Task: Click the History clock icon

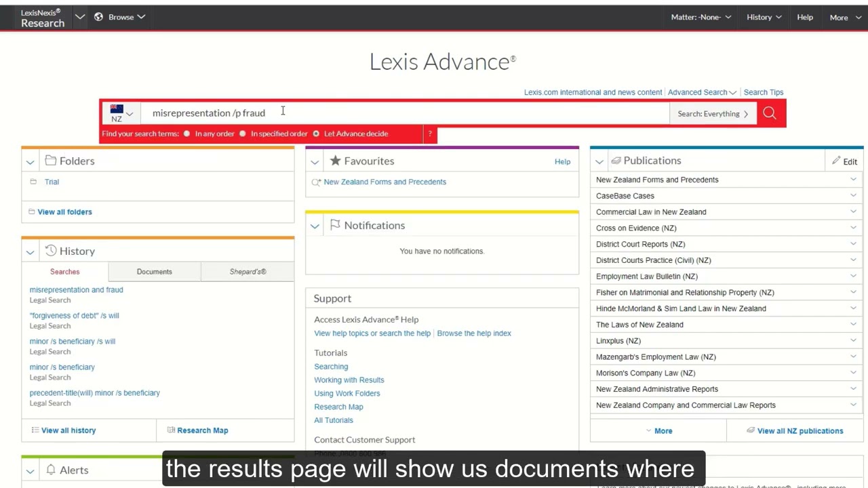Action: click(x=51, y=251)
